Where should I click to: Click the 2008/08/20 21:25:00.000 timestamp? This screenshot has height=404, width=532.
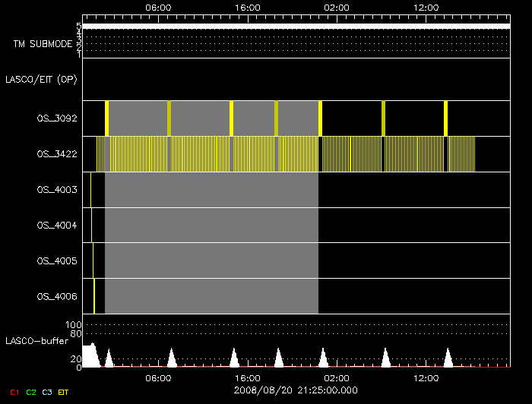click(296, 390)
